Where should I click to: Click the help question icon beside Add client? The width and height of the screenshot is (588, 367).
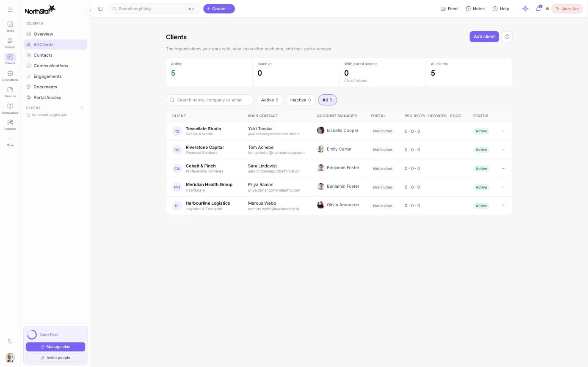coord(507,37)
